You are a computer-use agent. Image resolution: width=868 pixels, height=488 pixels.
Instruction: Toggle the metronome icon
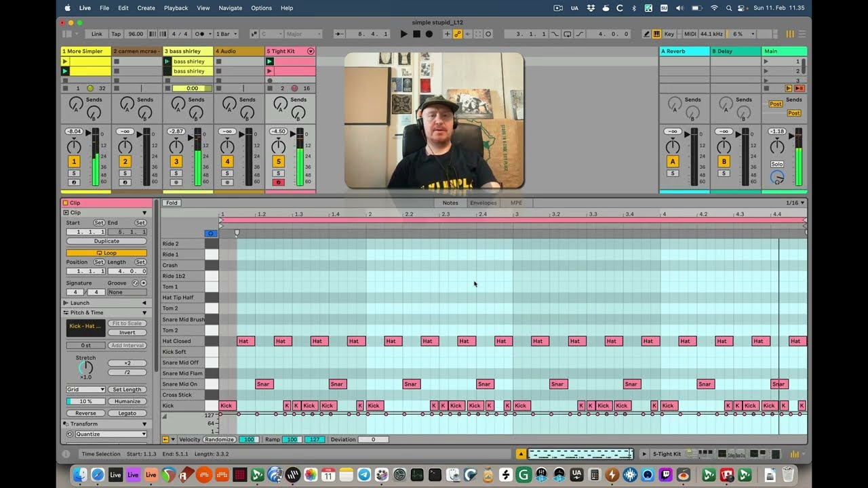tap(199, 34)
